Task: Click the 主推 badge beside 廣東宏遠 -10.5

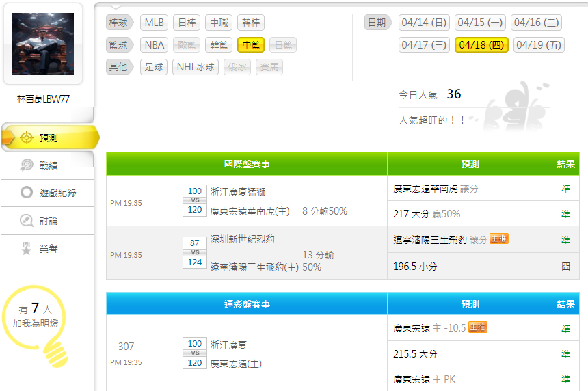Action: (x=477, y=328)
